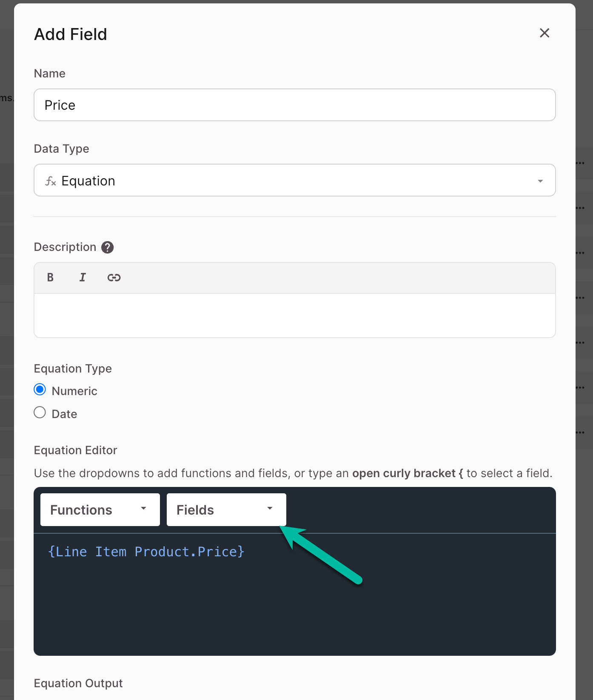The image size is (593, 700).
Task: Click the fx icon in Data Type field
Action: (x=51, y=181)
